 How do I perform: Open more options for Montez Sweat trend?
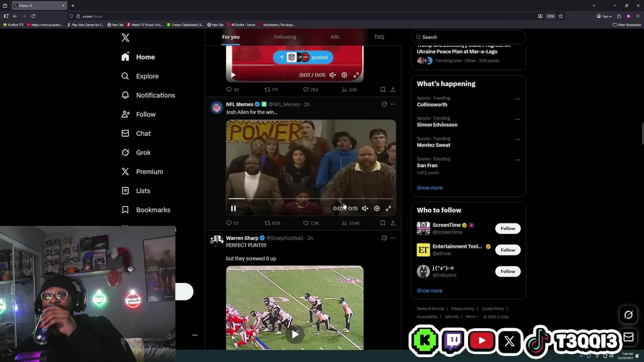pos(518,139)
